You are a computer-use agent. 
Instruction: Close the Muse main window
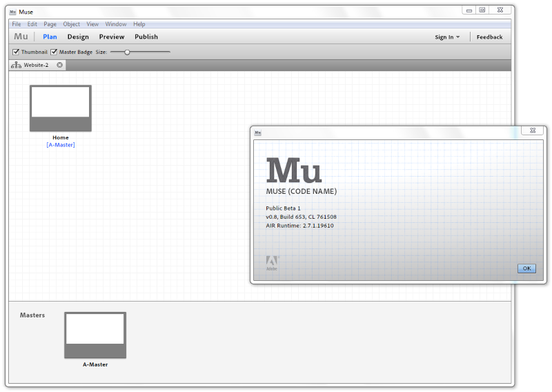coord(500,10)
